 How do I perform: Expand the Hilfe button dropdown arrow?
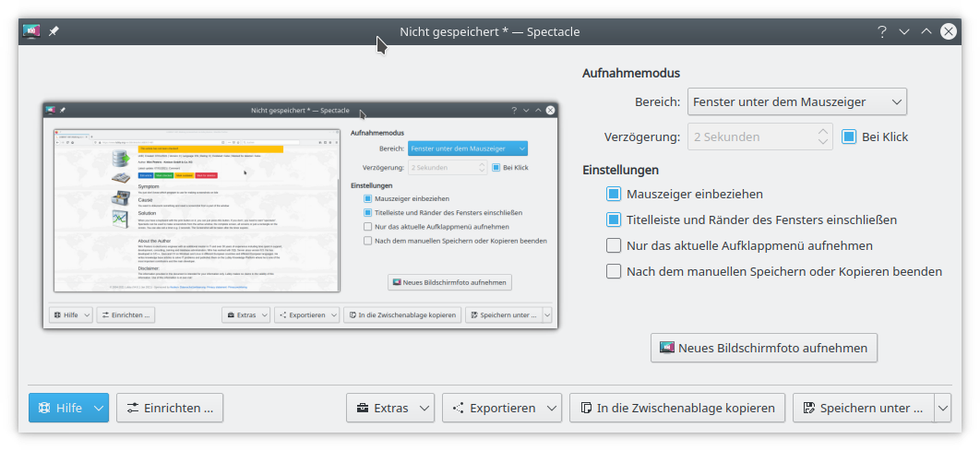point(99,408)
